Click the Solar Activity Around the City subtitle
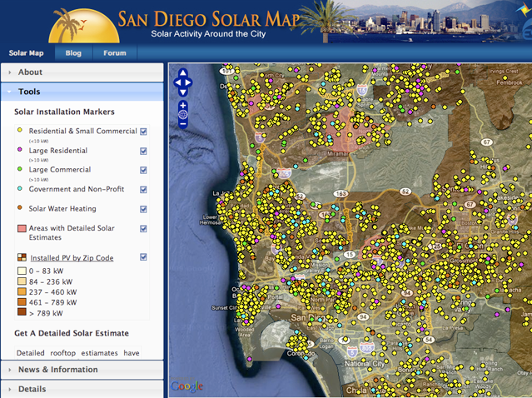The image size is (532, 398). tap(208, 34)
